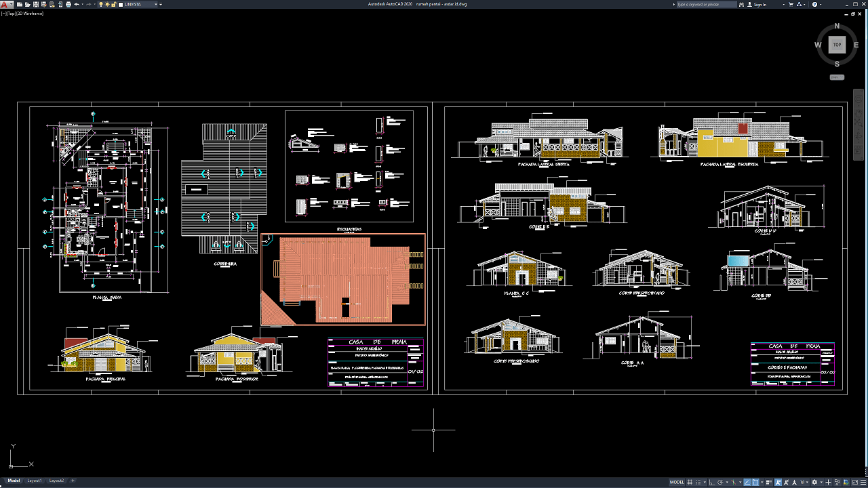Image resolution: width=868 pixels, height=488 pixels.
Task: Expand the UNVISTA layer dropdown
Action: [x=156, y=4]
